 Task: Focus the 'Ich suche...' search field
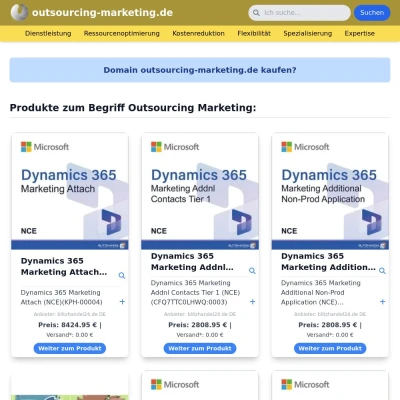click(299, 13)
